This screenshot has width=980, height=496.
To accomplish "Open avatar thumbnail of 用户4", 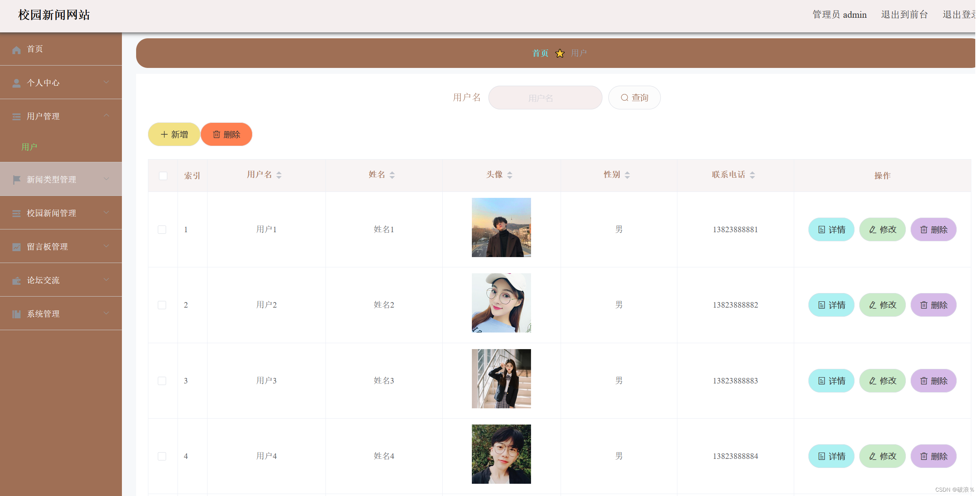I will coord(501,454).
